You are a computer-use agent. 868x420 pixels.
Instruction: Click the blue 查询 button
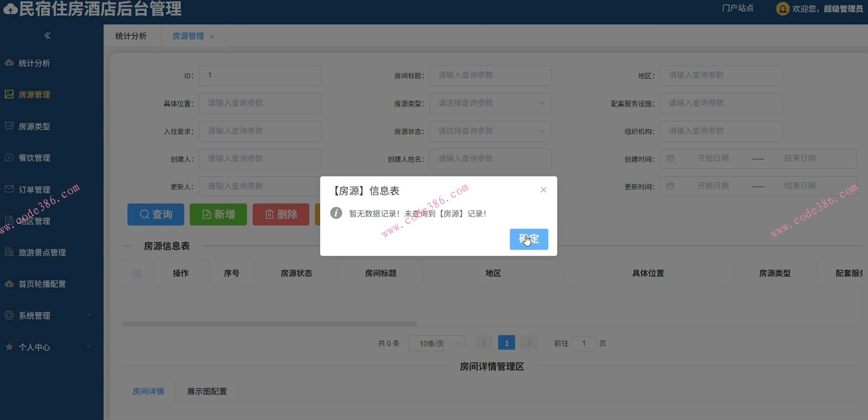click(156, 214)
